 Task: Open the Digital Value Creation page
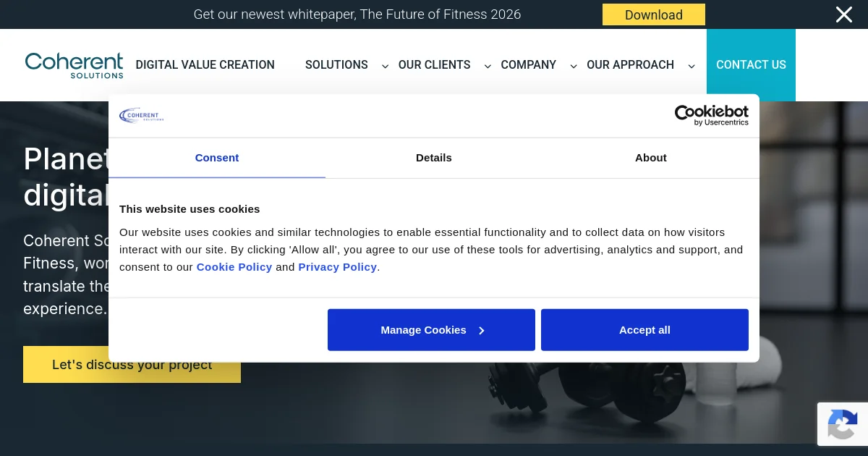click(x=205, y=65)
